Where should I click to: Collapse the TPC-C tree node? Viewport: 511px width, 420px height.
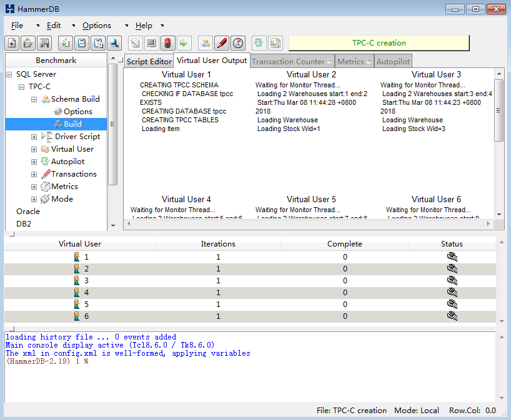tap(21, 87)
